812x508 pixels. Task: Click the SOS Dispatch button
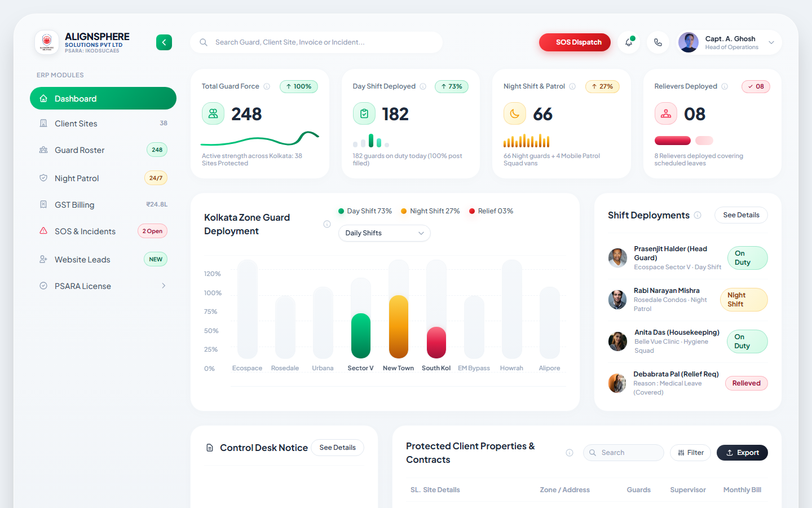point(575,42)
